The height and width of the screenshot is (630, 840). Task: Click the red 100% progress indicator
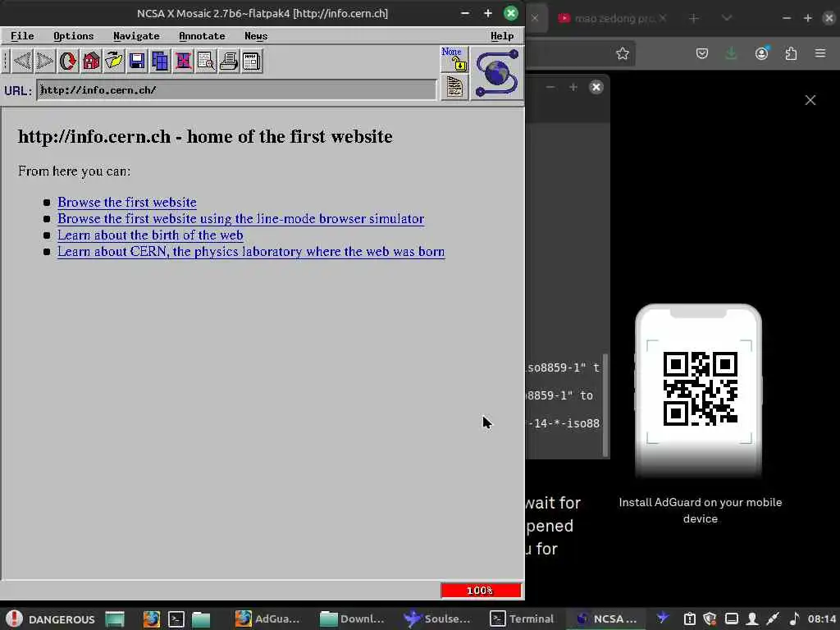coord(481,591)
